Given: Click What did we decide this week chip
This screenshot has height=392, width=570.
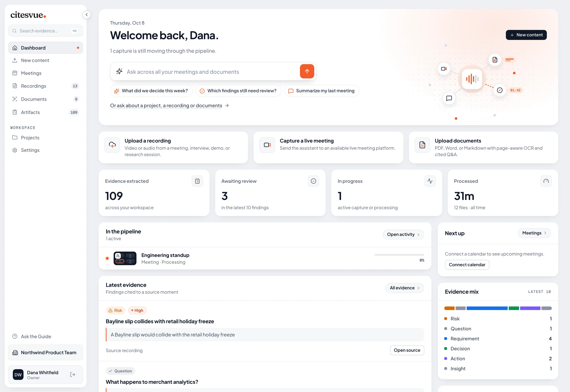Looking at the screenshot, I should (x=151, y=91).
